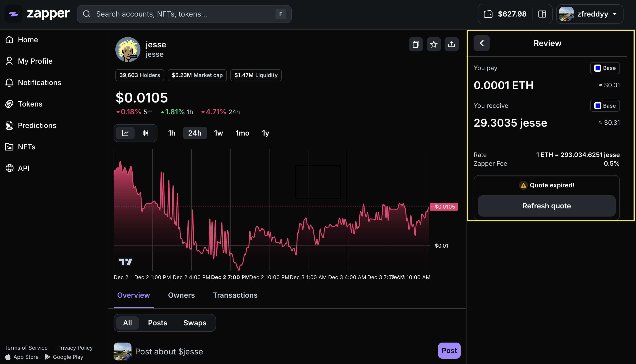636x364 pixels.
Task: Favorite jesse token with star icon
Action: coord(434,44)
